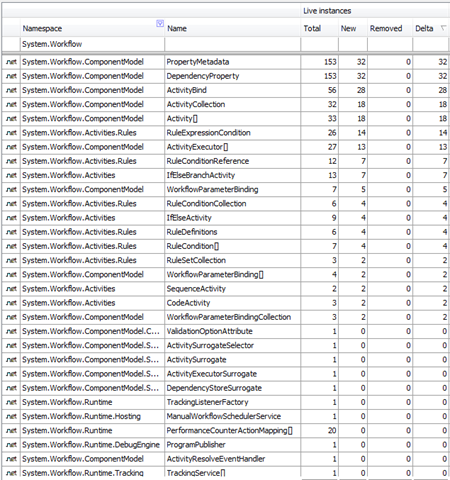The image size is (450, 480).
Task: Click the Live instances group header
Action: [375, 11]
